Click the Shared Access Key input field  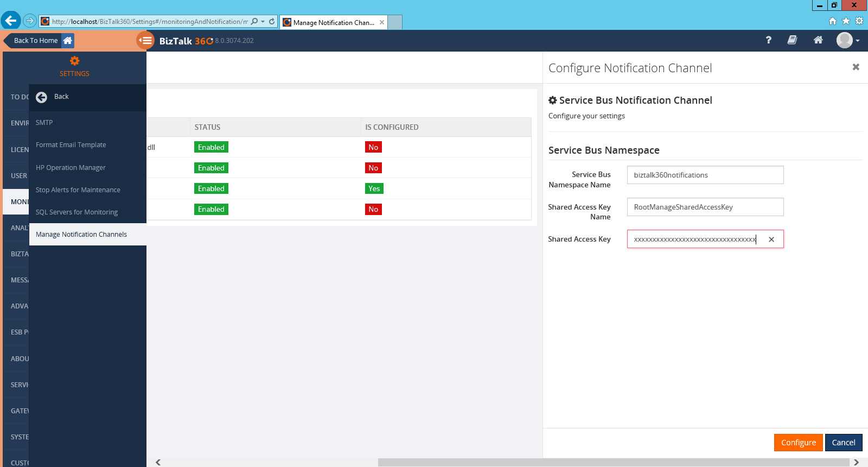pos(705,239)
